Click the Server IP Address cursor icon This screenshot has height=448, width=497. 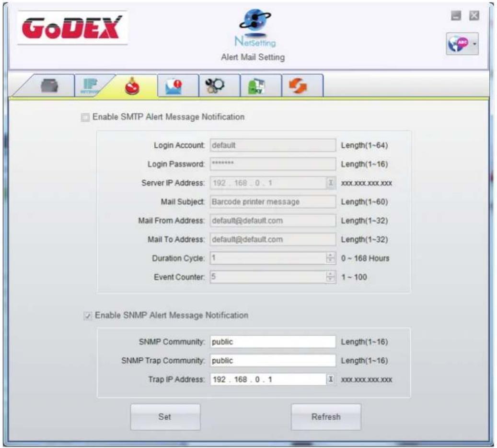(331, 183)
